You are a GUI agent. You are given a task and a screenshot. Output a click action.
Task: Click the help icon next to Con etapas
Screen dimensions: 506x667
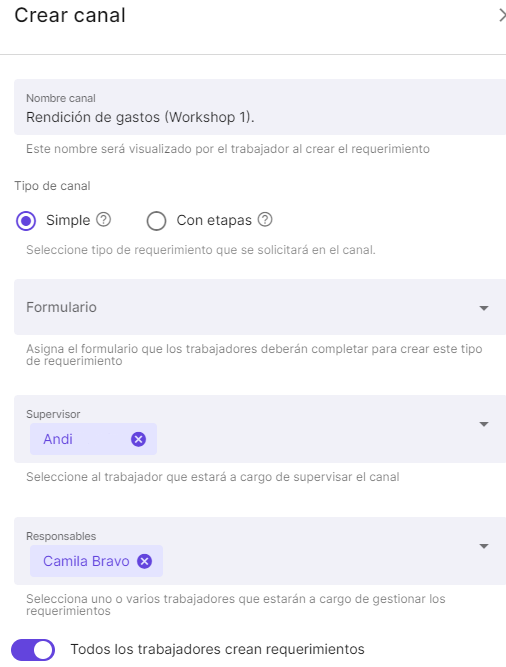[265, 219]
